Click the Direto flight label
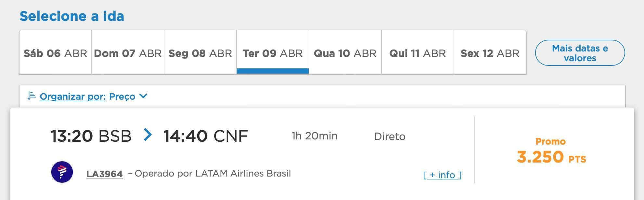 coord(390,136)
